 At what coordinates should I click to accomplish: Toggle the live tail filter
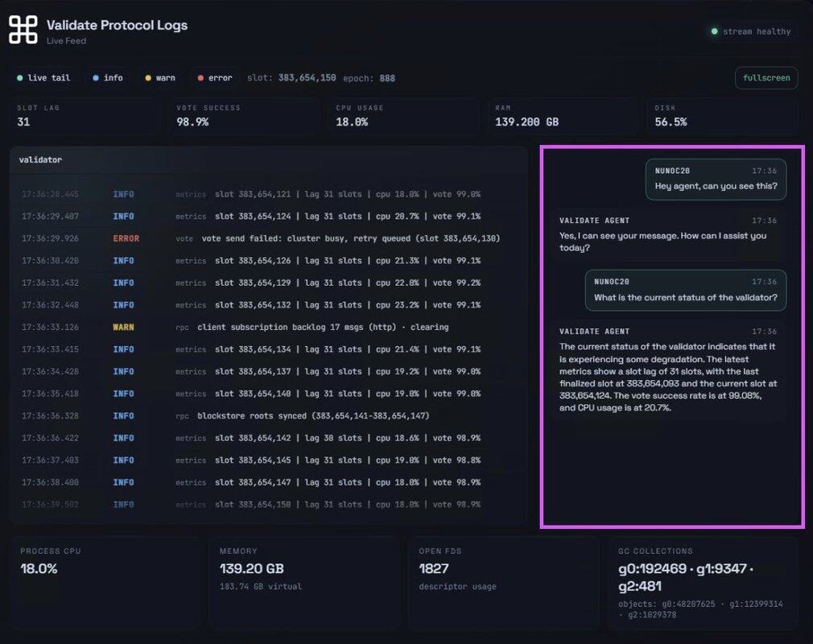(x=43, y=78)
